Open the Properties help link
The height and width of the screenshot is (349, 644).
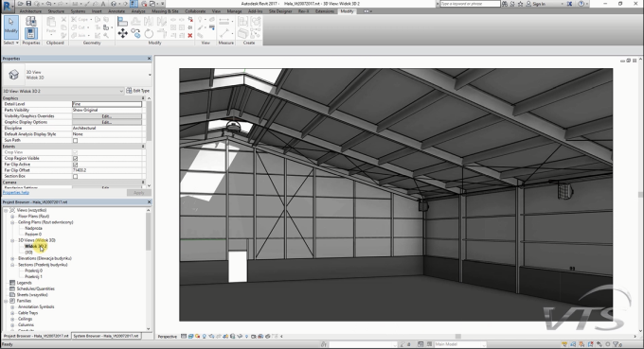(15, 193)
